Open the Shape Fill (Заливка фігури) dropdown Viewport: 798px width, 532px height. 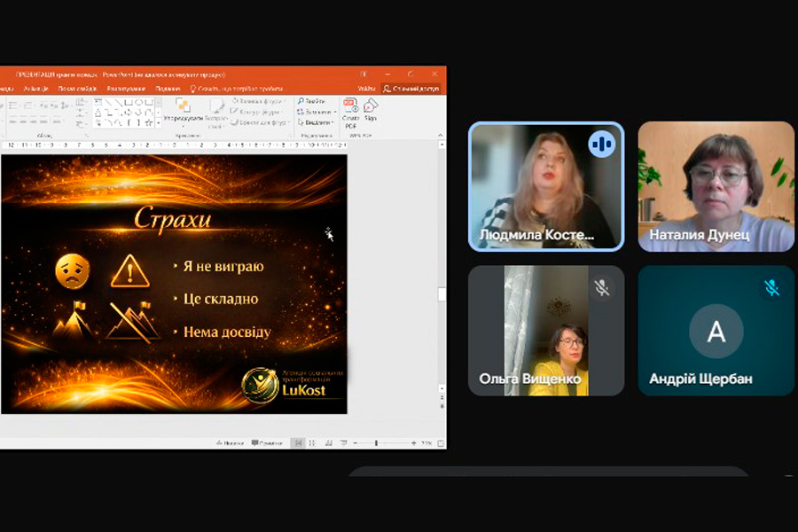pos(259,101)
